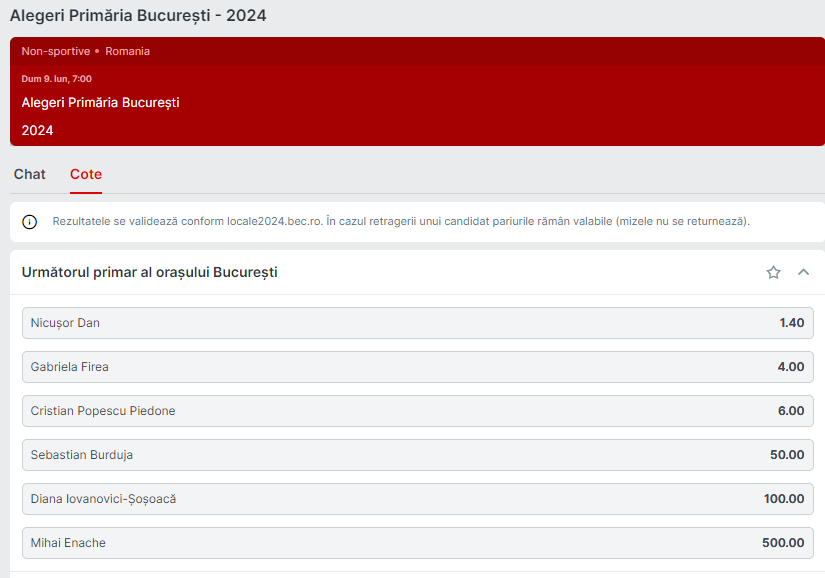Bet on Nicușor Dan at 1.40
This screenshot has height=578, width=825.
click(x=418, y=323)
